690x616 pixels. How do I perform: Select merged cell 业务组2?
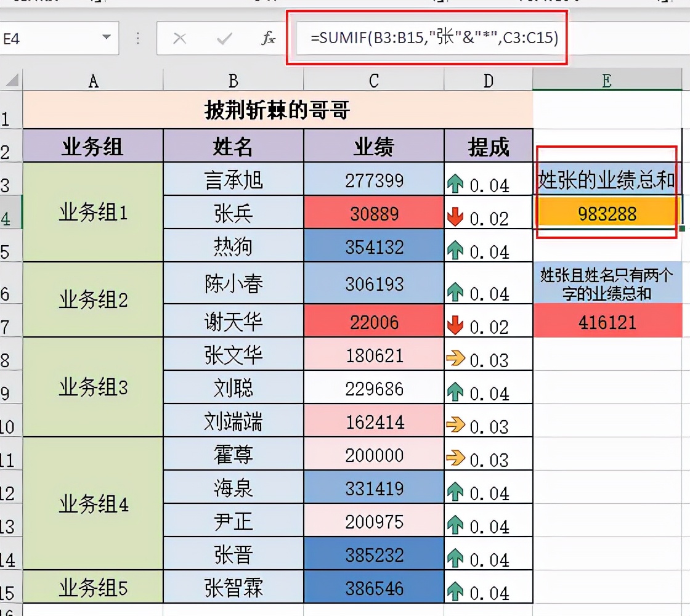[x=93, y=299]
